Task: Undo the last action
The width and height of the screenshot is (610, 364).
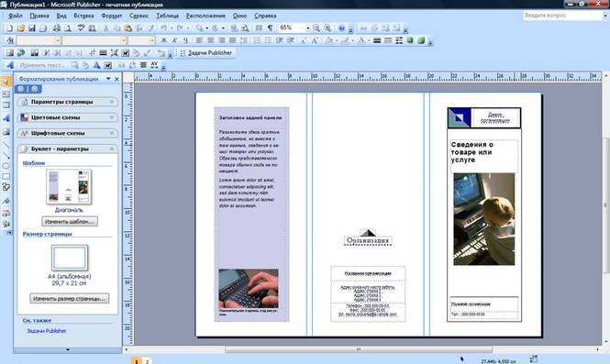Action: pos(164,28)
